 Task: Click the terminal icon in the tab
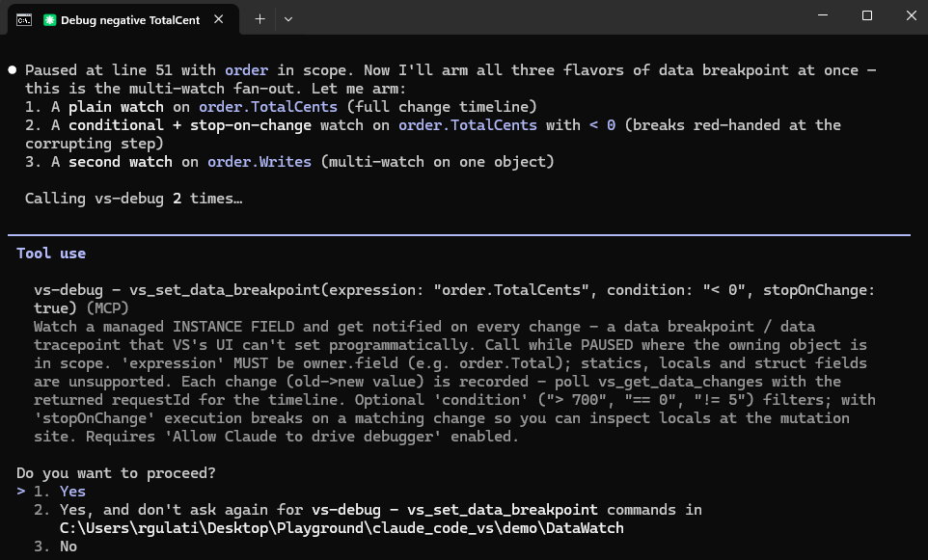24,20
